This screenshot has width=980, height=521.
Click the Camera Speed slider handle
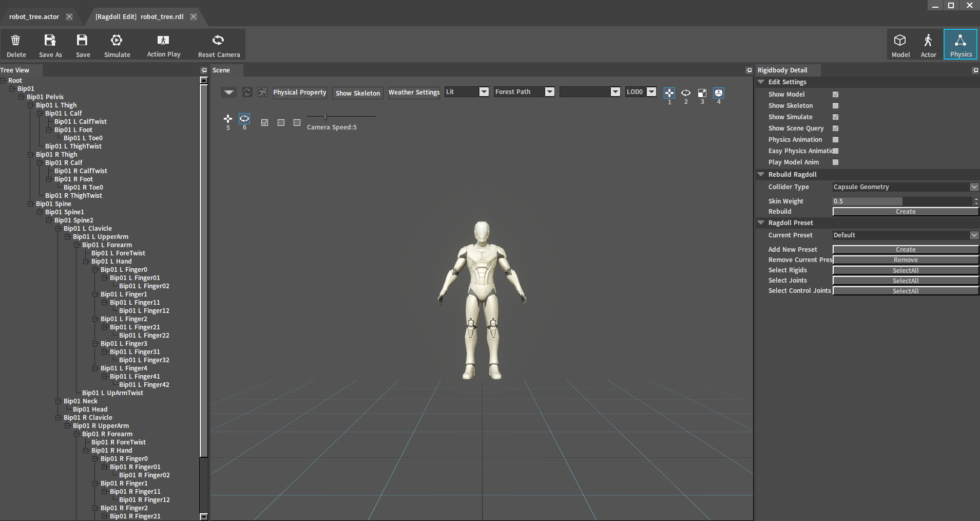(325, 117)
